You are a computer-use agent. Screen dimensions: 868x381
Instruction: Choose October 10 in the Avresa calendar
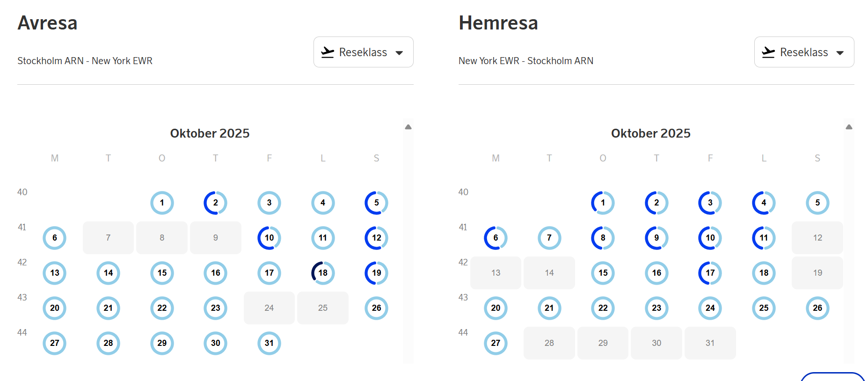click(269, 238)
